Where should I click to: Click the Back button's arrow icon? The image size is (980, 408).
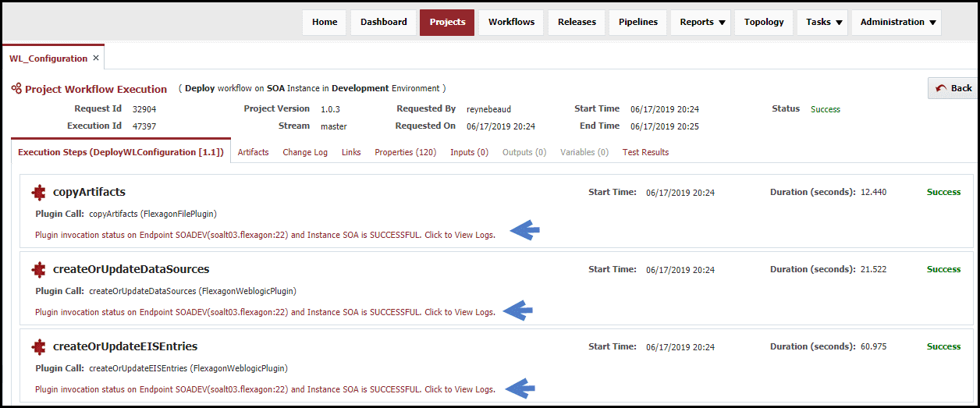pyautogui.click(x=941, y=88)
